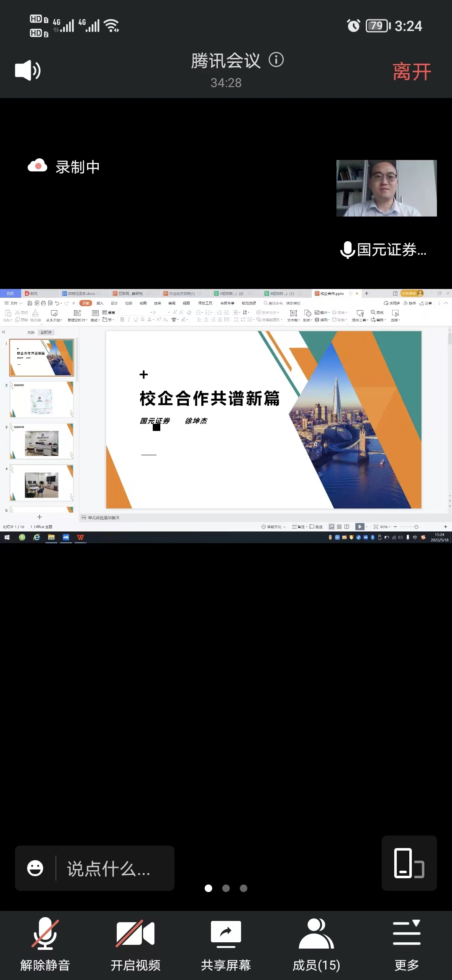452x980 pixels.
Task: Open the 审阅 ribbon tab
Action: pos(172,303)
